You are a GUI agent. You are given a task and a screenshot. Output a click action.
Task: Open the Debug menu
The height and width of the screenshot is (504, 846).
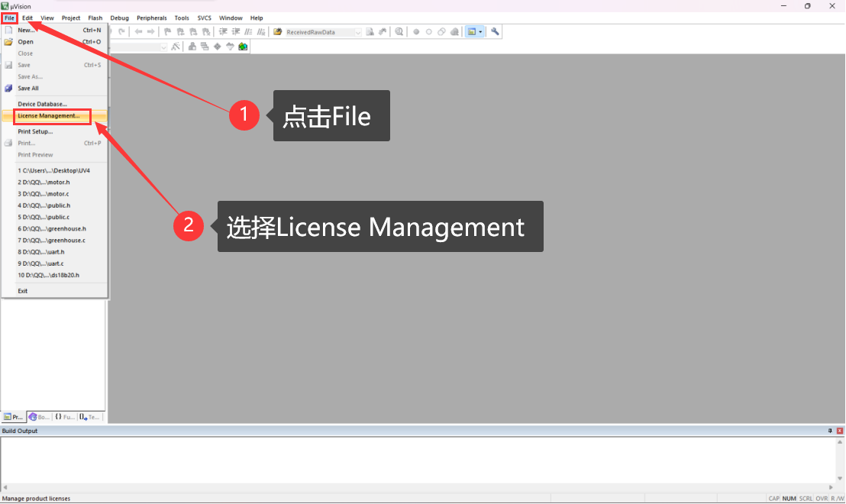tap(119, 18)
